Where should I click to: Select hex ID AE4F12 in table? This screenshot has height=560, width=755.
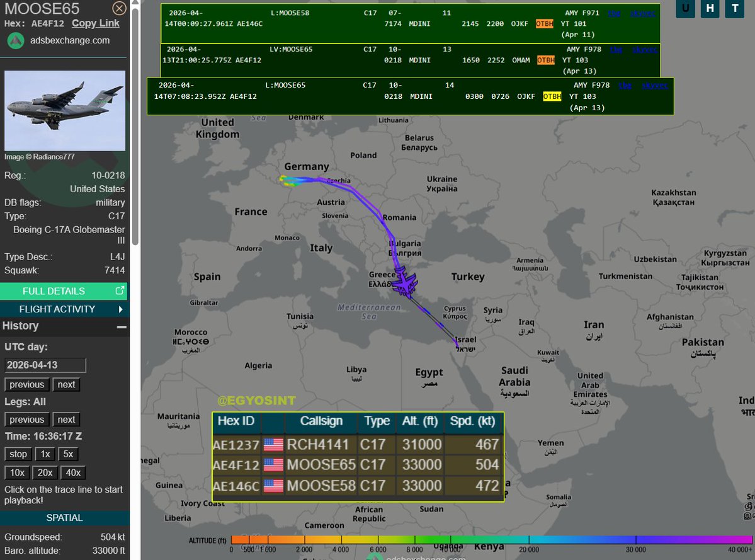[236, 465]
